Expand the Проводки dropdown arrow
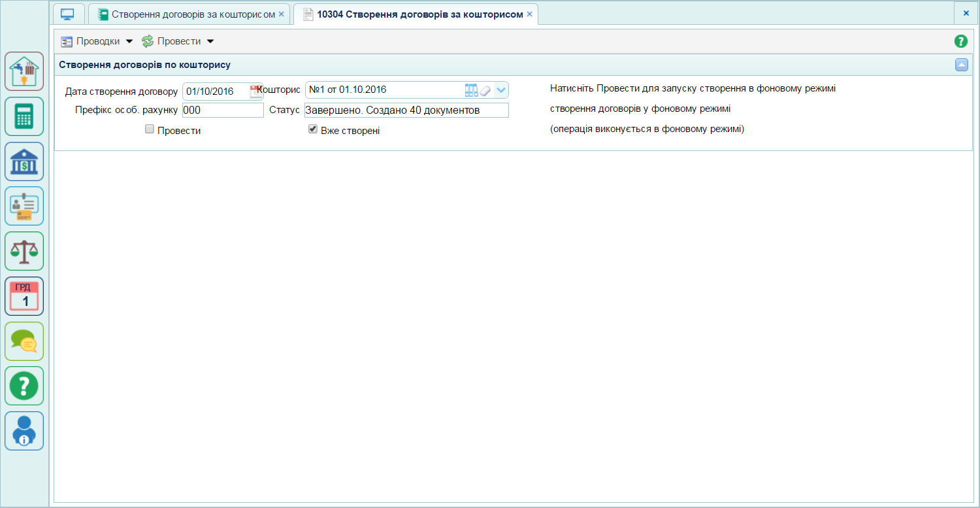 click(x=129, y=41)
